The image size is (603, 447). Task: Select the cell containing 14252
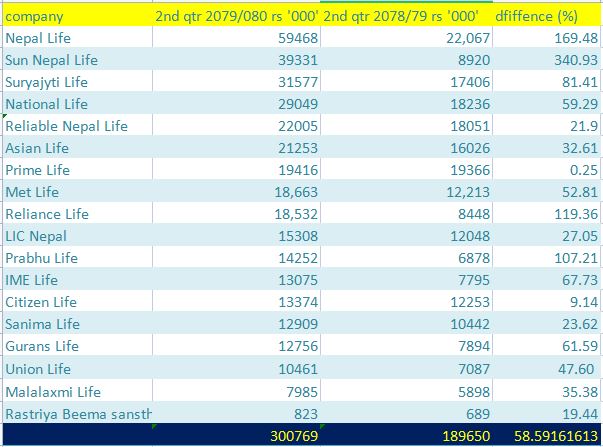pyautogui.click(x=237, y=257)
